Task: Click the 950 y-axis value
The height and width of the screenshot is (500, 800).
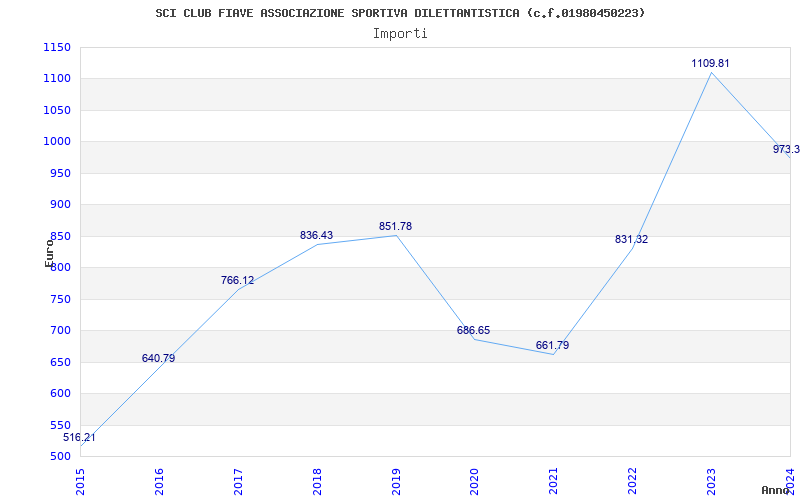Action: [x=60, y=173]
